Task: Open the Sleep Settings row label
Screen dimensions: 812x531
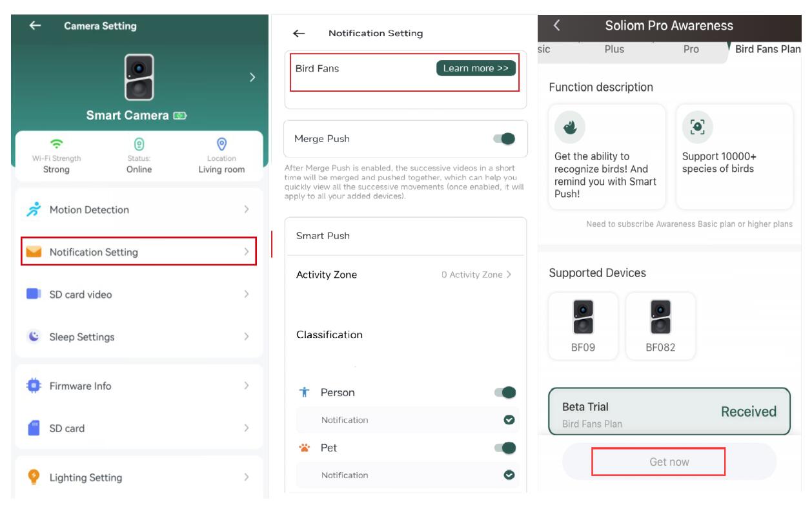Action: pyautogui.click(x=82, y=337)
